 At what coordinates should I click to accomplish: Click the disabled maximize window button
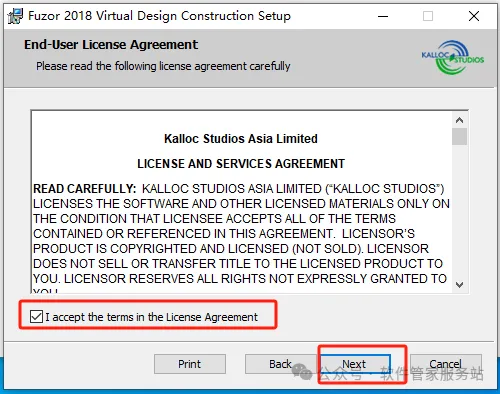pyautogui.click(x=428, y=16)
